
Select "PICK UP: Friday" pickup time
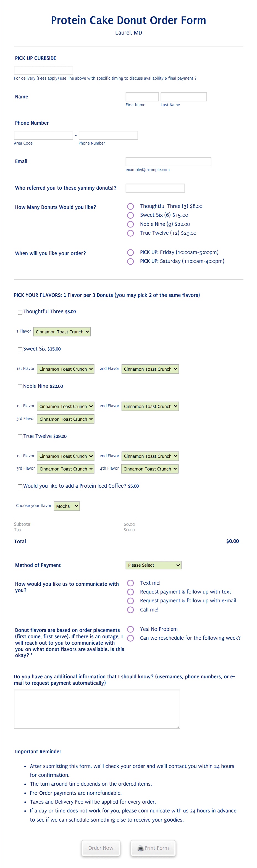click(x=131, y=252)
